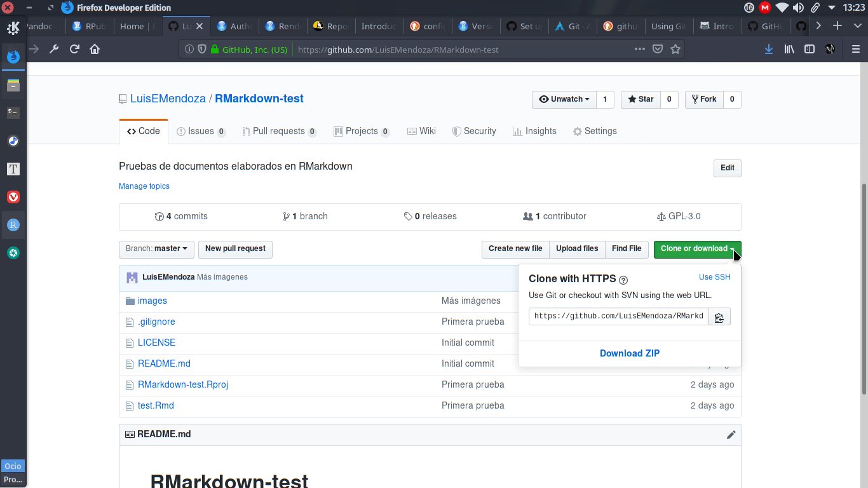The height and width of the screenshot is (488, 868).
Task: Open the RMarkdown-test.Rproj file
Action: point(183,384)
